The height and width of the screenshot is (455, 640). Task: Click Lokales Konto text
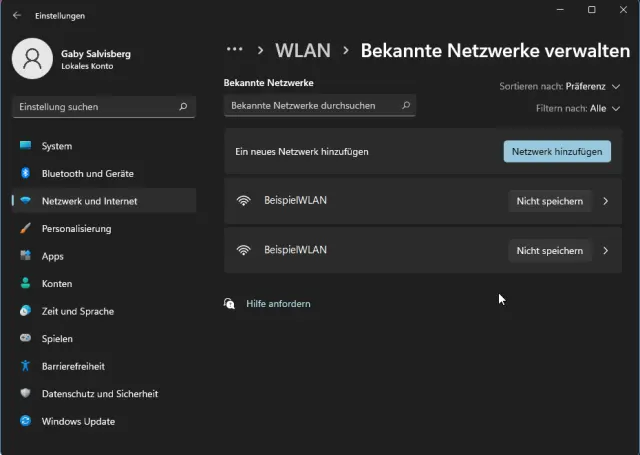[x=87, y=66]
